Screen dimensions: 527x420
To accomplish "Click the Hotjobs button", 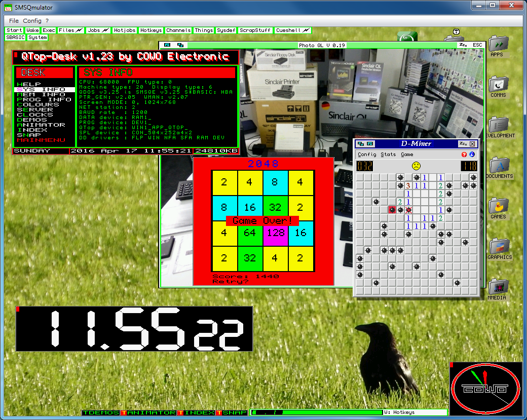I will 124,30.
